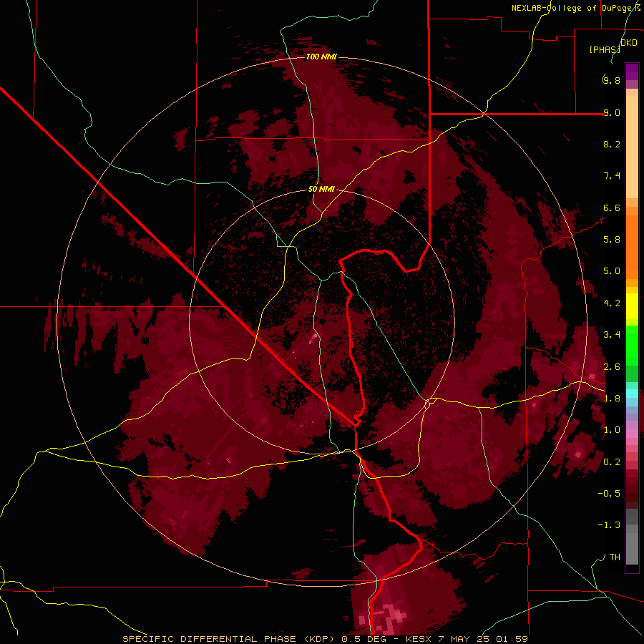The height and width of the screenshot is (644, 644).
Task: Click the 9.8 value on the scale
Action: click(612, 80)
